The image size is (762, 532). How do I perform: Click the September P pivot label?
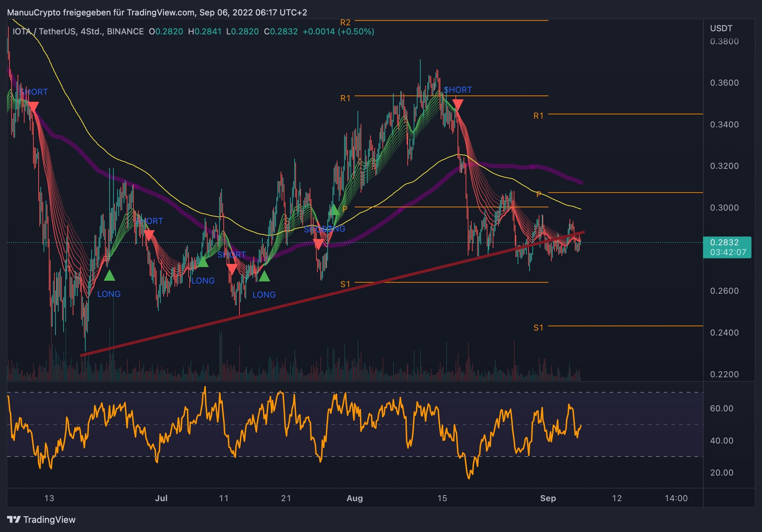(539, 194)
